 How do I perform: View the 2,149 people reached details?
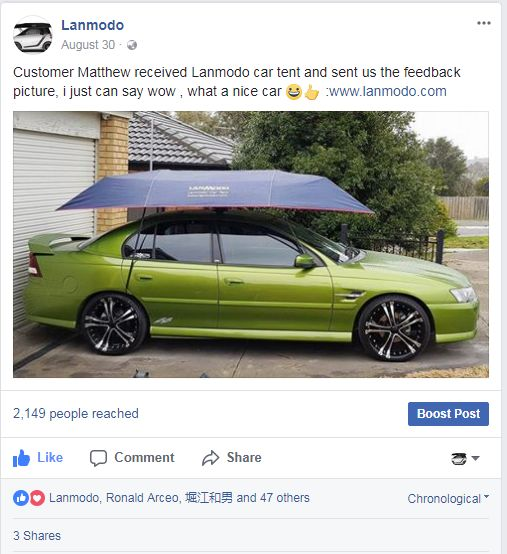(x=76, y=413)
